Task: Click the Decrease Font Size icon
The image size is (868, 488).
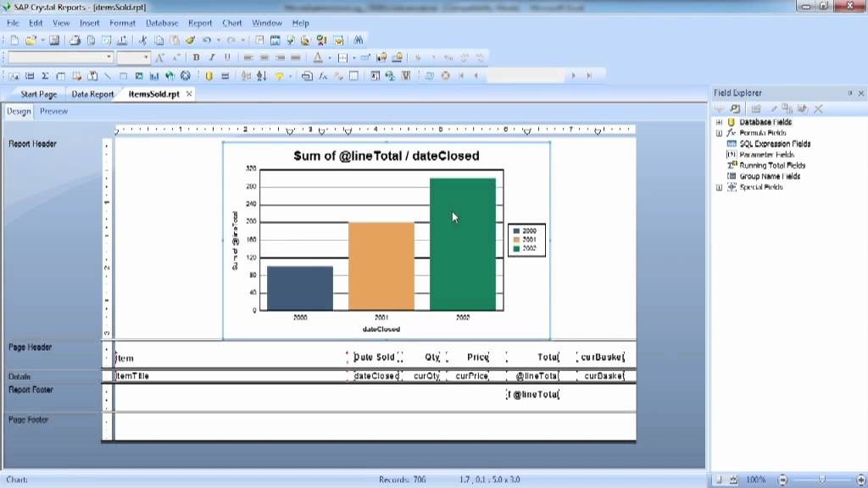Action: click(176, 58)
